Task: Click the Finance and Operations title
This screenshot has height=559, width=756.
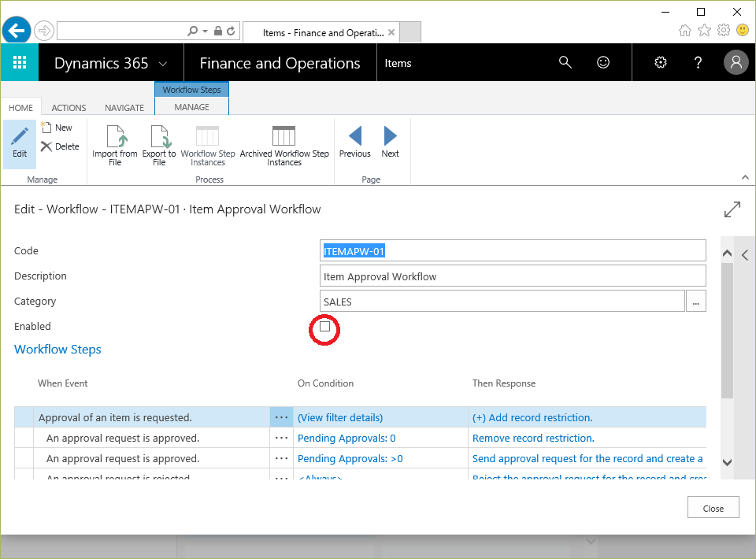Action: click(x=280, y=63)
